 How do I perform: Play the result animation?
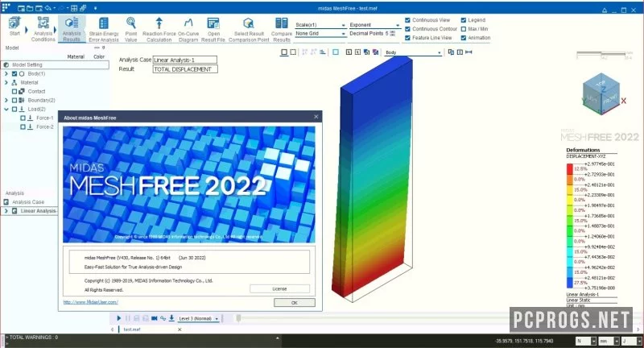click(x=118, y=318)
